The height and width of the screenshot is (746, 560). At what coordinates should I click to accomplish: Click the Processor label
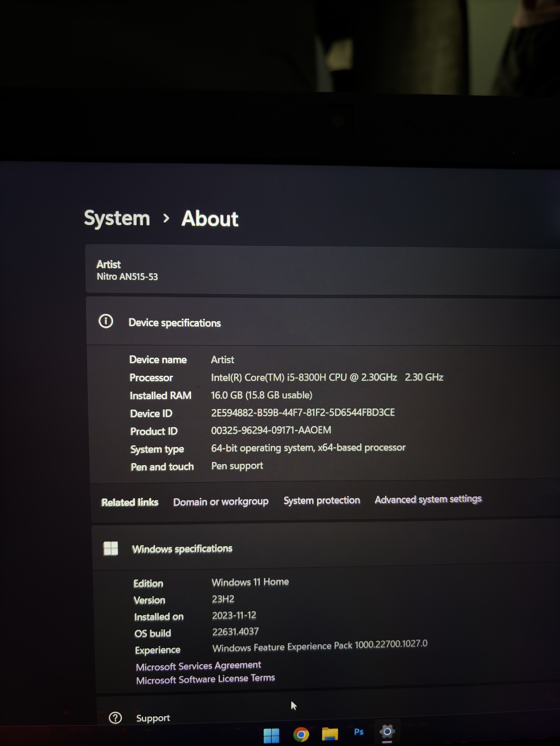click(x=151, y=378)
